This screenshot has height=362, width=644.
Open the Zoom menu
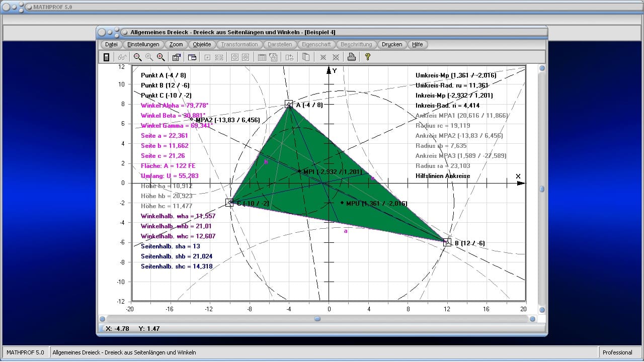(176, 44)
